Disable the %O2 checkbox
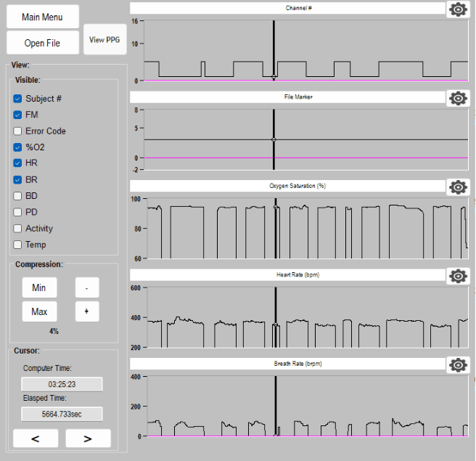 click(x=18, y=147)
